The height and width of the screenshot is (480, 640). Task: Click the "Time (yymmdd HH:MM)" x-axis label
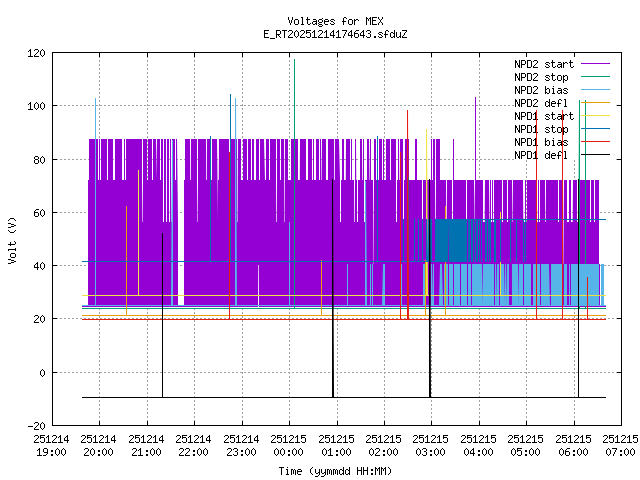[335, 471]
